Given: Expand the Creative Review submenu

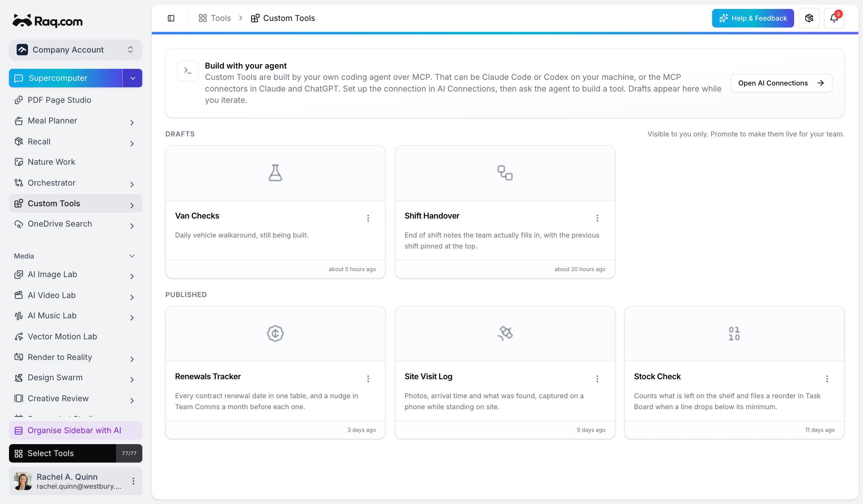Looking at the screenshot, I should click(x=132, y=400).
